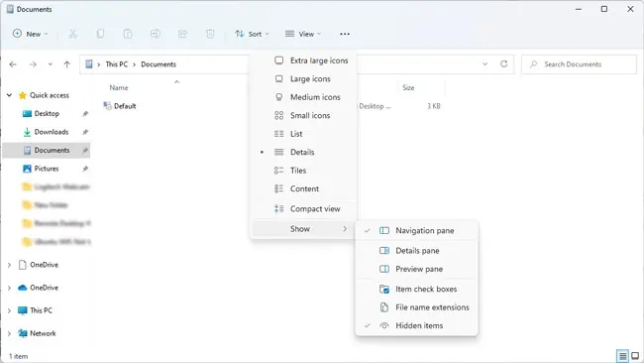This screenshot has width=644, height=363.
Task: Switch to large thumbnails view in status bar
Action: click(x=635, y=356)
